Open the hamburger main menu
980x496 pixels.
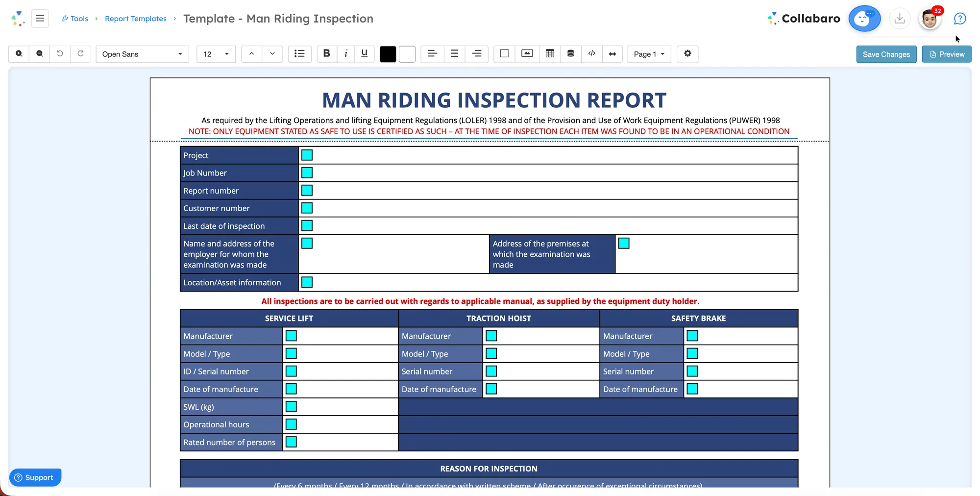click(40, 19)
